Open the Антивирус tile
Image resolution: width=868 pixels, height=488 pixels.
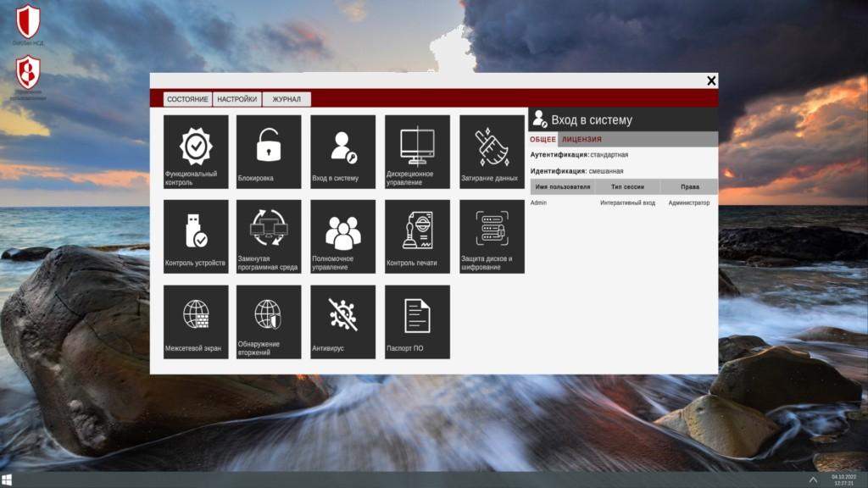342,321
